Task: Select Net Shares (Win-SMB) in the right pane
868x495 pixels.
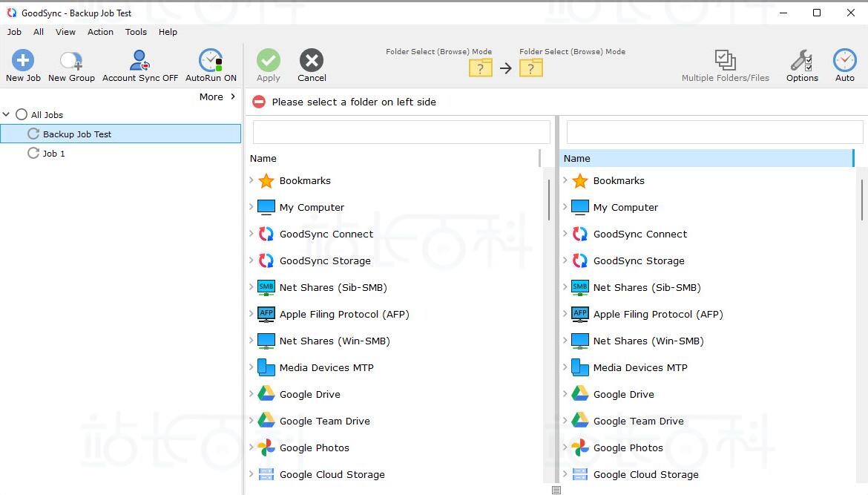Action: (648, 341)
